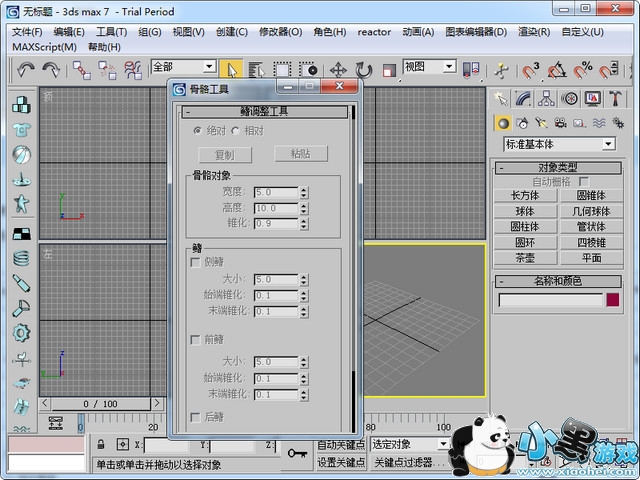Enable the 前鳍 checkbox
This screenshot has height=480, width=640.
click(x=196, y=340)
